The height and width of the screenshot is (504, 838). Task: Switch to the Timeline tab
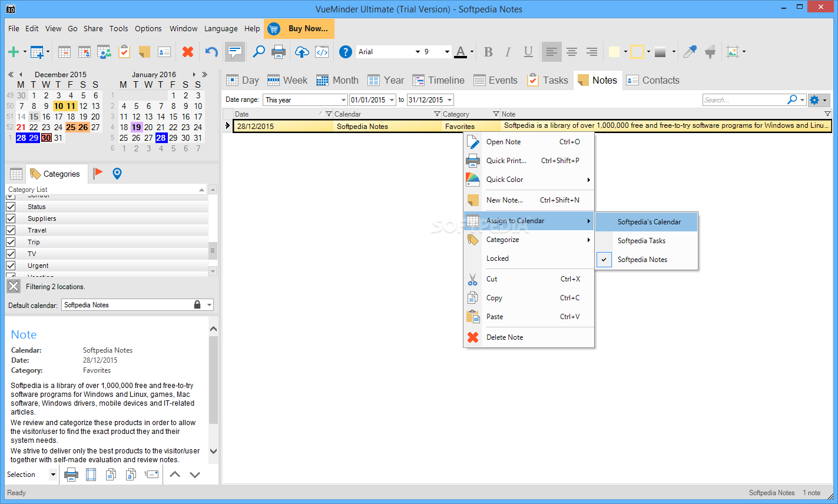[439, 80]
